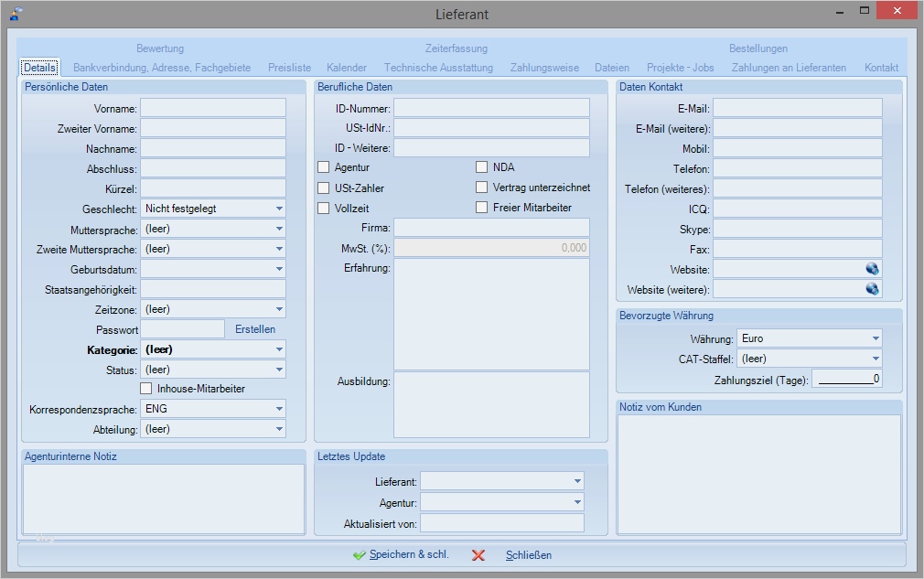Click the green checkmark icon next to Speichern
The height and width of the screenshot is (579, 924).
(360, 555)
